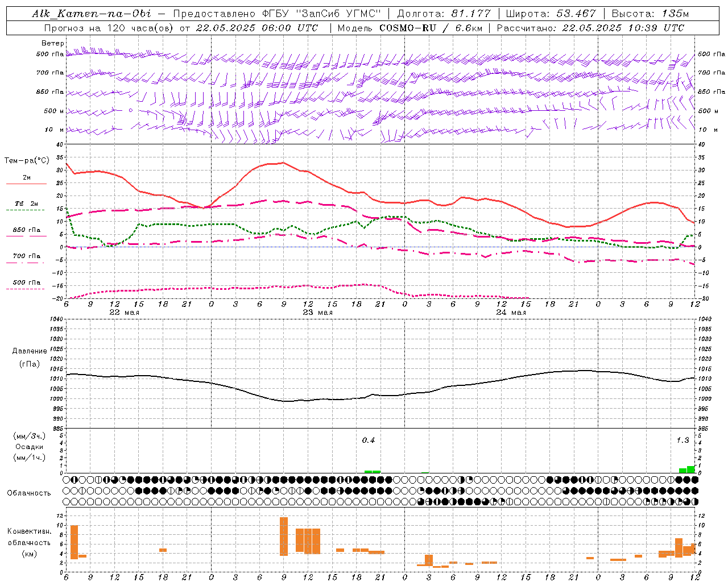Click the 10 м wind level label on left

pyautogui.click(x=55, y=130)
